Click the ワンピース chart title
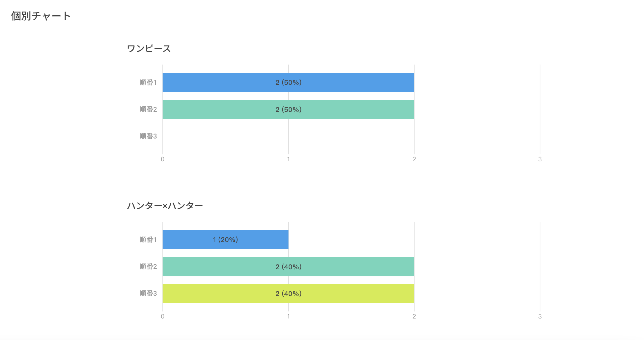The width and height of the screenshot is (644, 340). pos(149,49)
